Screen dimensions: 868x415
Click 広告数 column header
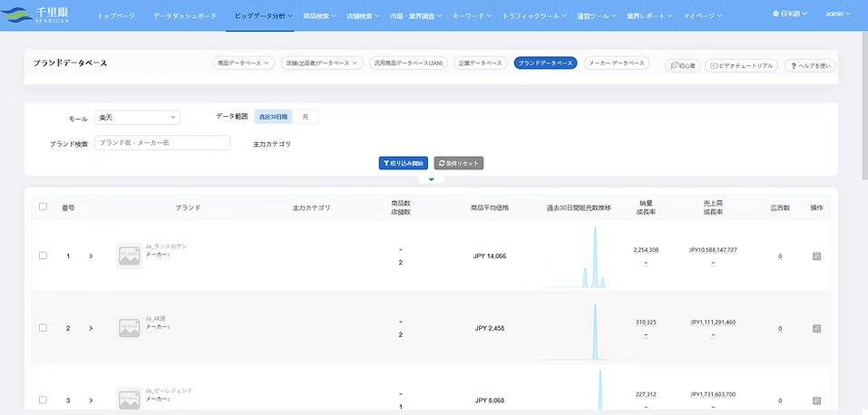pyautogui.click(x=779, y=207)
